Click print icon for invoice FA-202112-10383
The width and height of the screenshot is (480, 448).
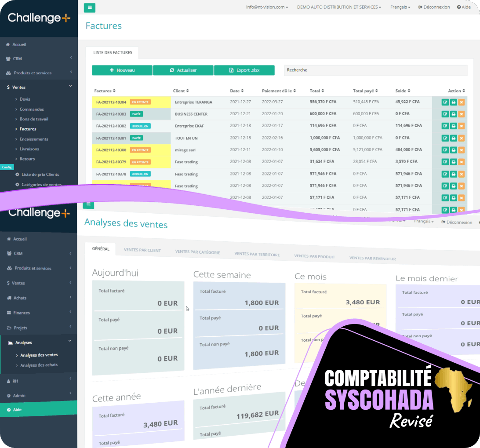[453, 114]
